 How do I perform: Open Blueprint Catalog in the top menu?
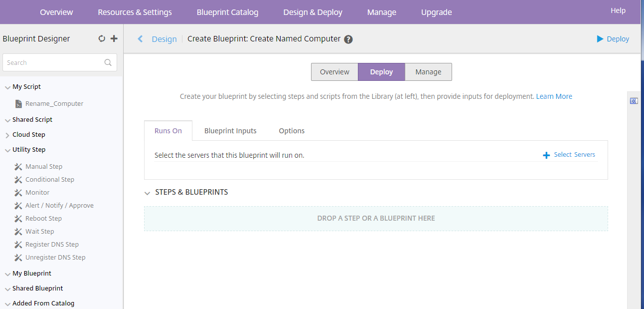click(227, 12)
